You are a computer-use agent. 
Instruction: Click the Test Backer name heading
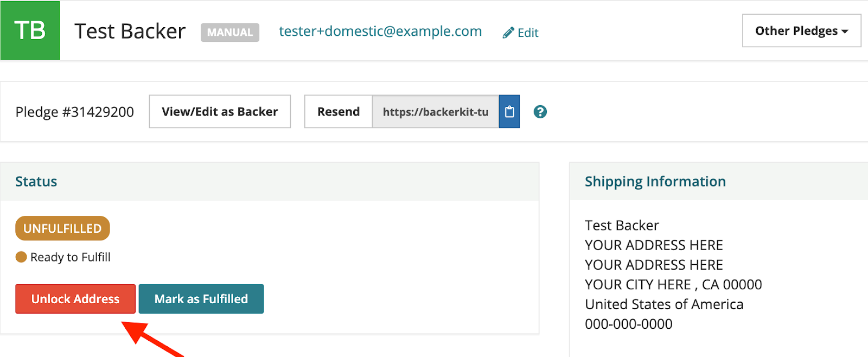(130, 31)
